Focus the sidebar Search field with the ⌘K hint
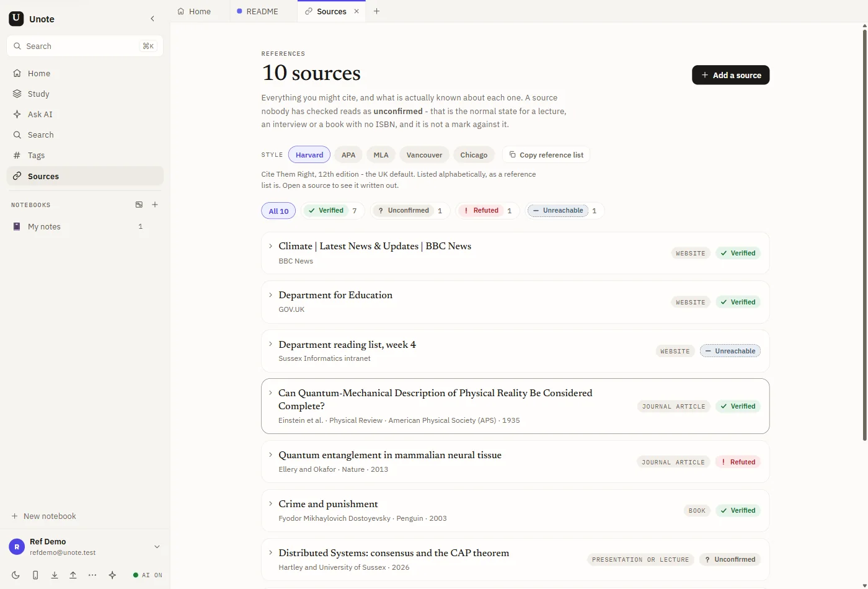Screen dimensions: 868x589 [x=85, y=46]
